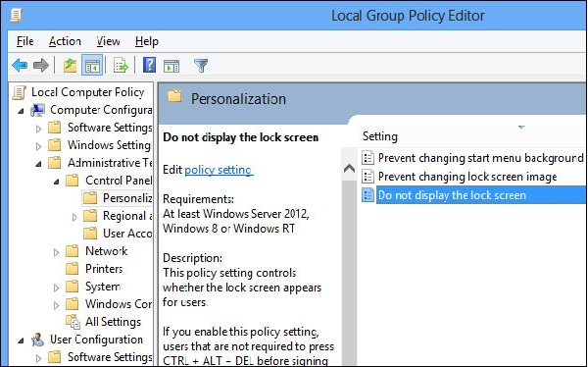The image size is (588, 367).
Task: Click icon beside Prevent changing start menu background
Action: (x=367, y=158)
